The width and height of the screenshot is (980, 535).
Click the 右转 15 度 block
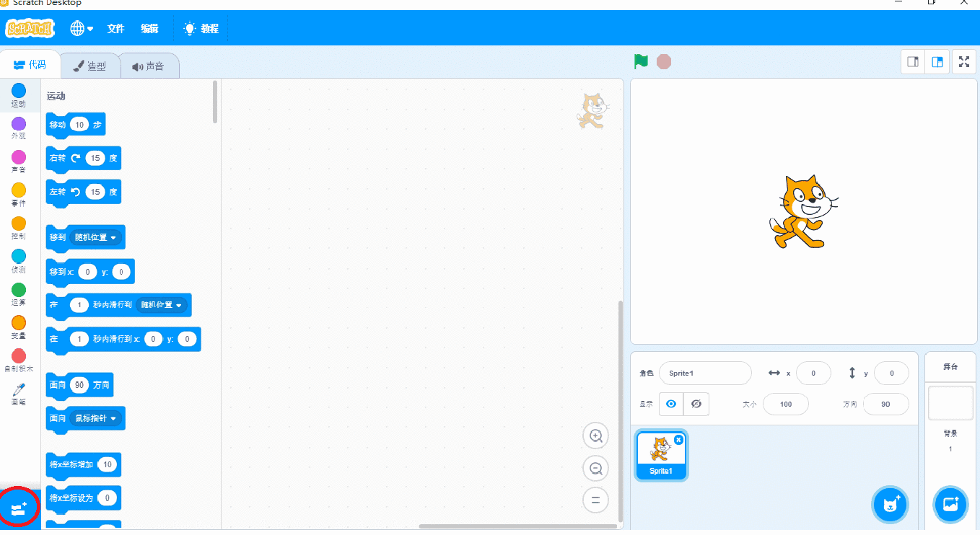[83, 158]
